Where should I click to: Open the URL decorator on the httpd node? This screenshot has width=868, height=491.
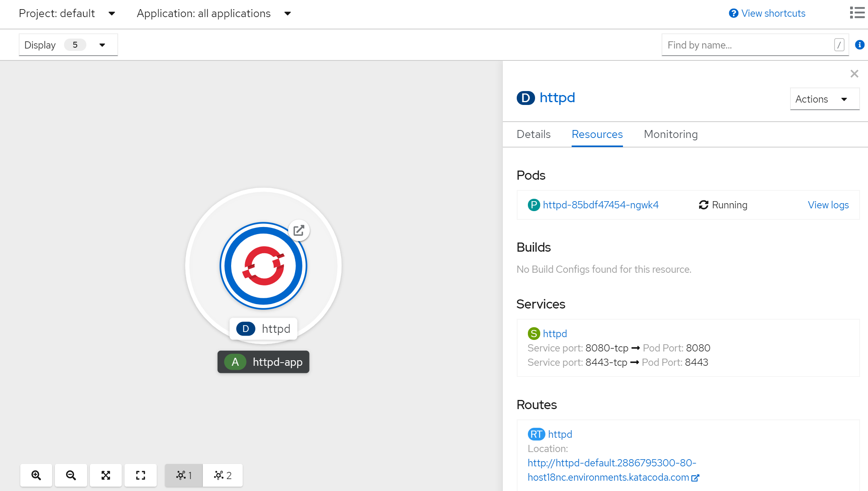click(x=299, y=230)
